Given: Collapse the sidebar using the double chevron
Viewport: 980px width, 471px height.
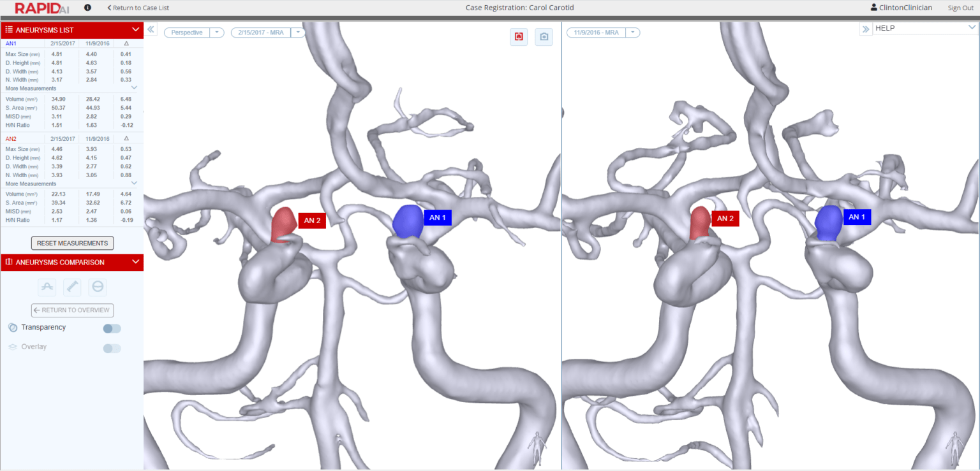Looking at the screenshot, I should coord(151,29).
